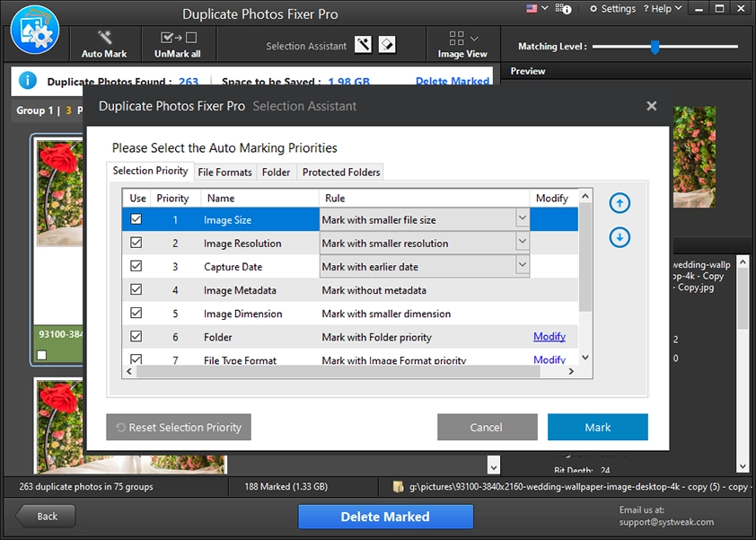
Task: Click Modify link for Folder row
Action: (549, 336)
